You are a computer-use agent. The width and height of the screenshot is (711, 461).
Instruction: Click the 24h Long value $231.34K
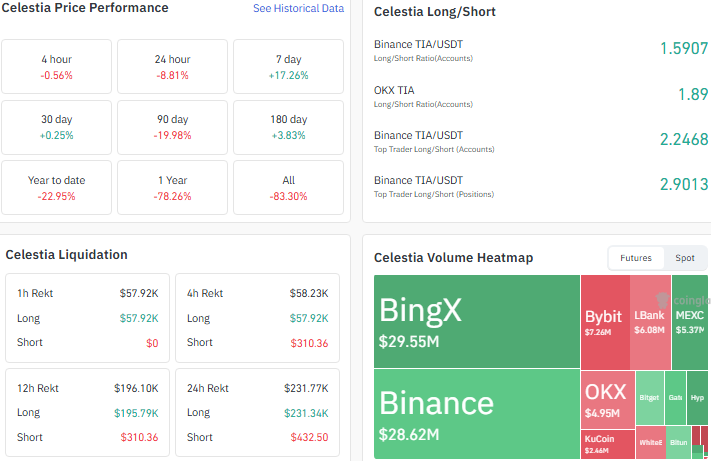click(306, 413)
